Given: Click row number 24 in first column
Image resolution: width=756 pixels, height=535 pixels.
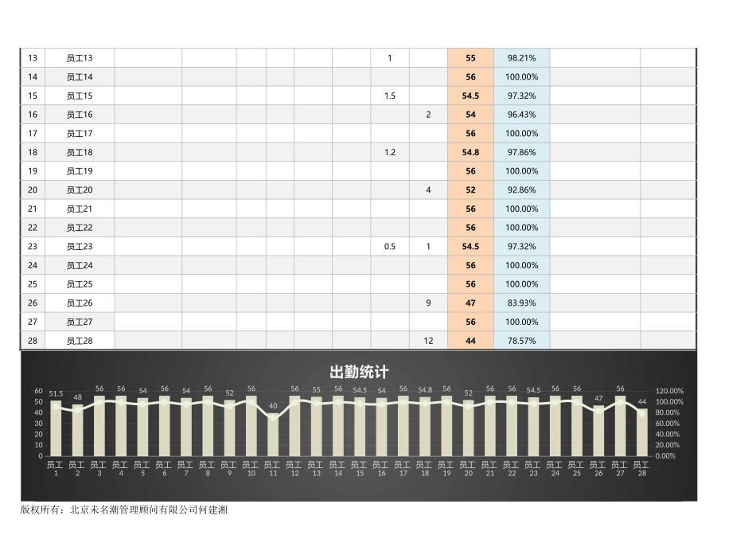Looking at the screenshot, I should [33, 266].
